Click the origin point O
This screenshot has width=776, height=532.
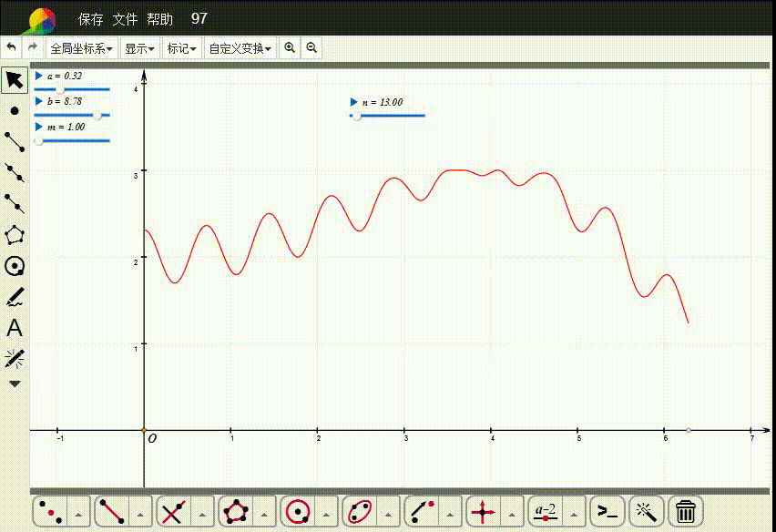(x=144, y=430)
